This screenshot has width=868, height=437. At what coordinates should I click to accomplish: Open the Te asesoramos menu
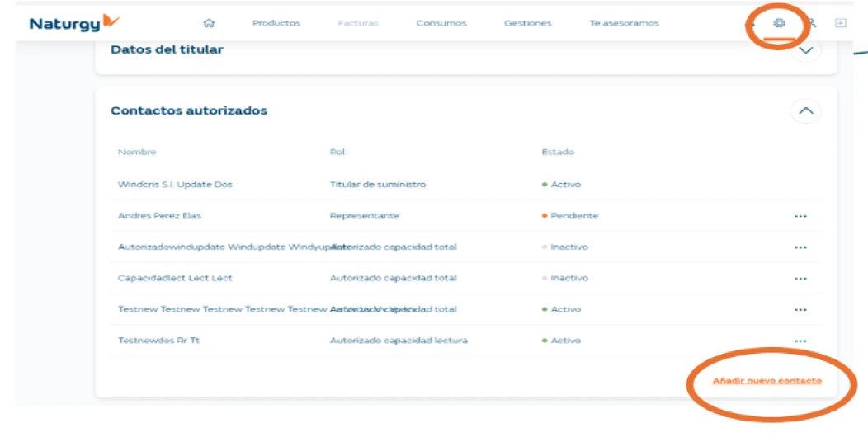click(624, 23)
